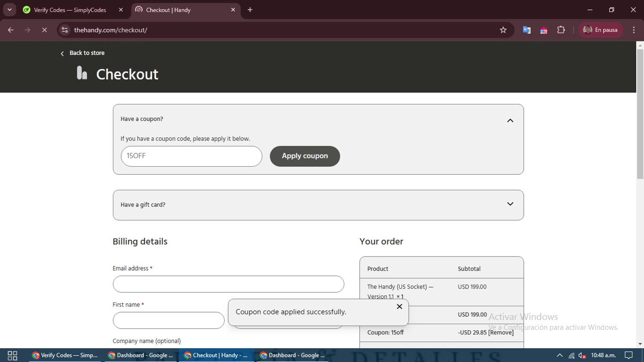Viewport: 644px width, 362px height.
Task: Open Windows Task View in taskbar
Action: tap(12, 356)
